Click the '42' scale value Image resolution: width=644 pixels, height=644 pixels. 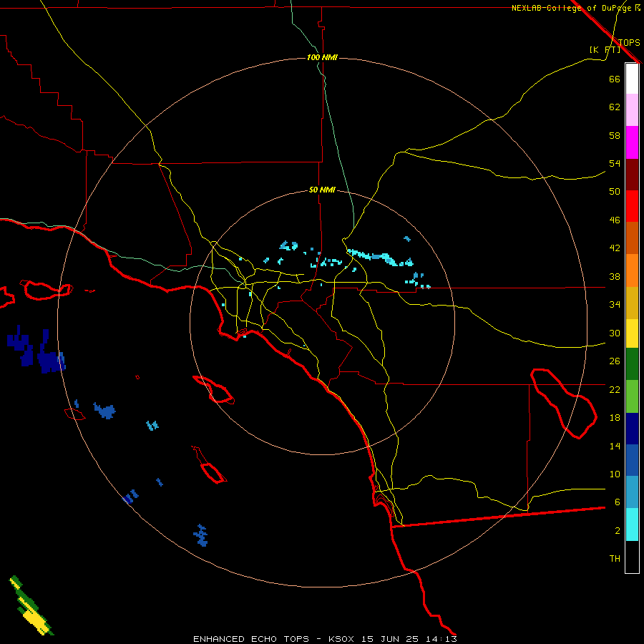tap(615, 248)
